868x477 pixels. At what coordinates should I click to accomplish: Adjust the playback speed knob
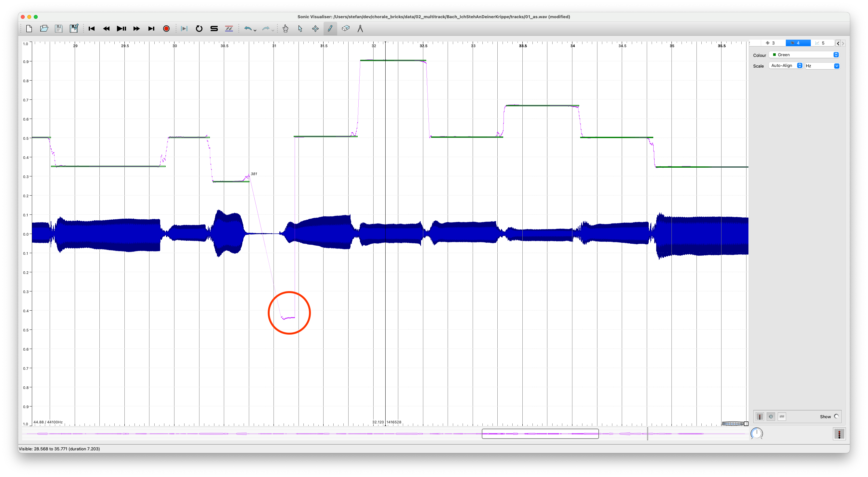pos(757,434)
